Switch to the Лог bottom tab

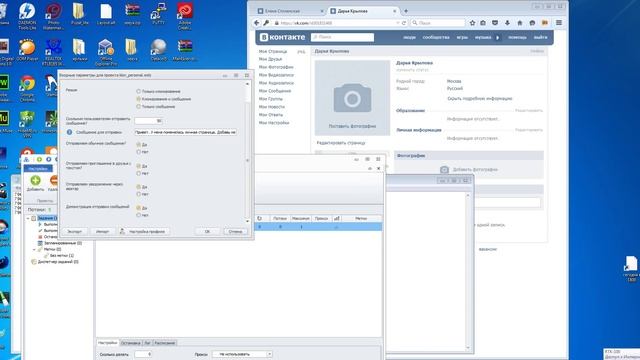(x=147, y=343)
